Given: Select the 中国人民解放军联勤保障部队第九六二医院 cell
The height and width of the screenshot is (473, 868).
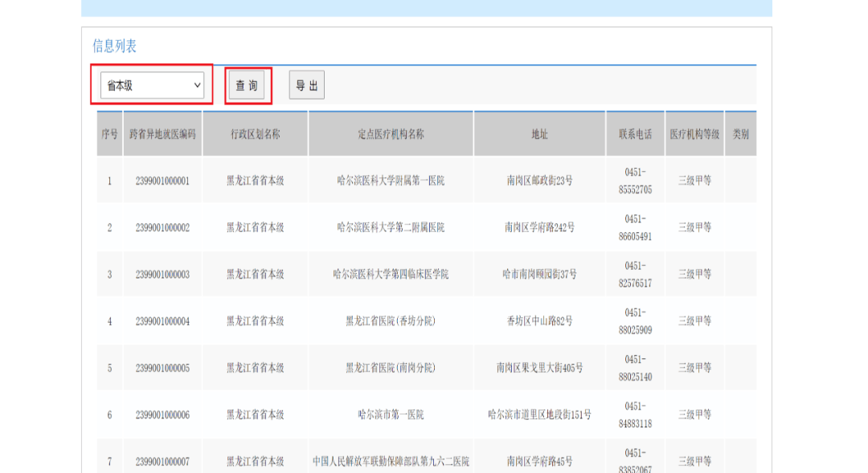Looking at the screenshot, I should pos(391,462).
